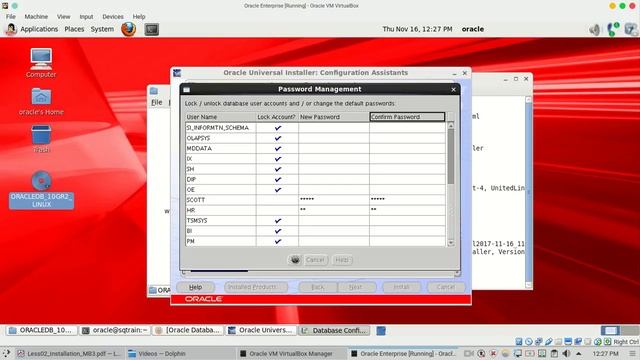
Task: Open the guest volume speaker icon
Action: pyautogui.click(x=595, y=29)
